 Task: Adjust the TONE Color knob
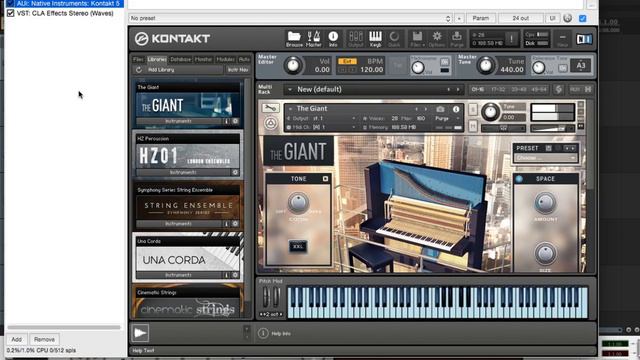click(x=298, y=203)
